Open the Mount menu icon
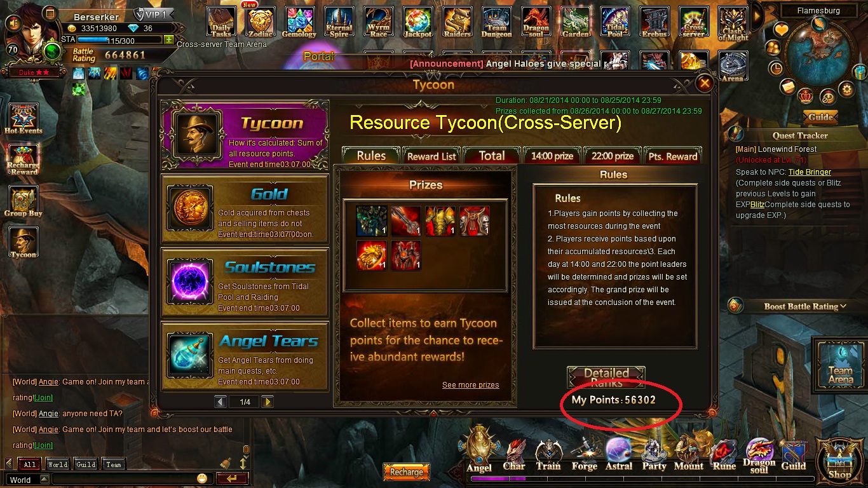 (689, 455)
